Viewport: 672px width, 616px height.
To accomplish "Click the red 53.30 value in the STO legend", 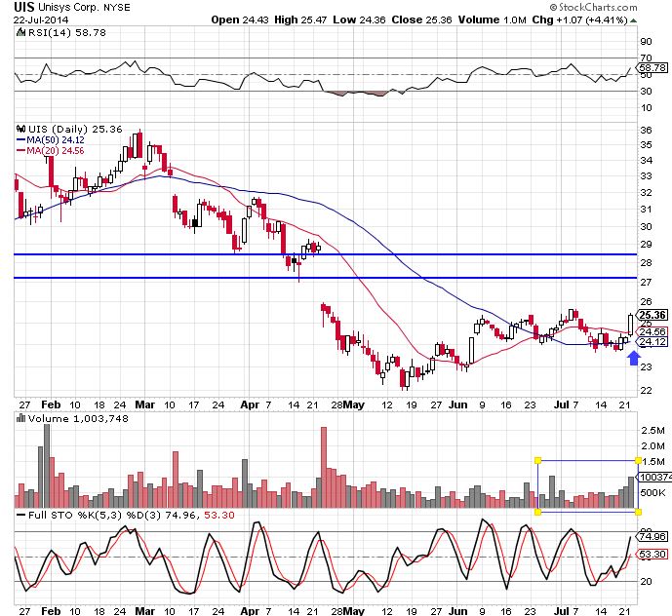I will click(219, 515).
